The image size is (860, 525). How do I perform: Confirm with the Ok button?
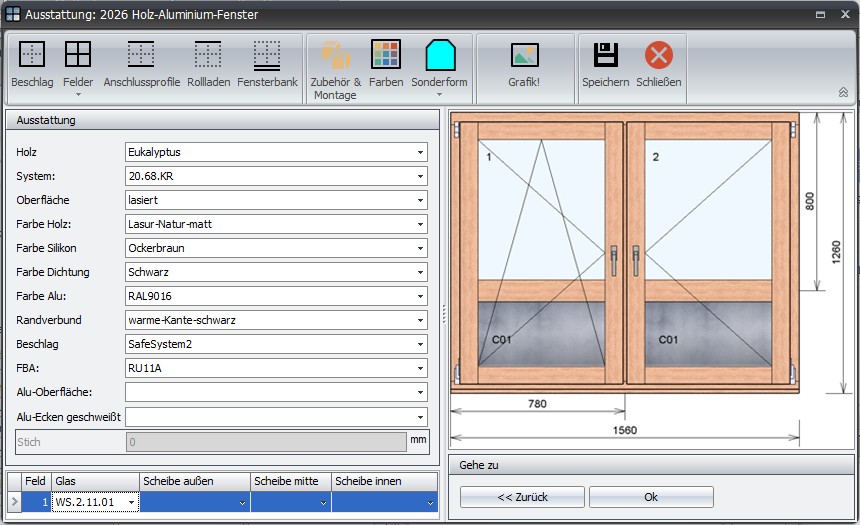pyautogui.click(x=651, y=497)
